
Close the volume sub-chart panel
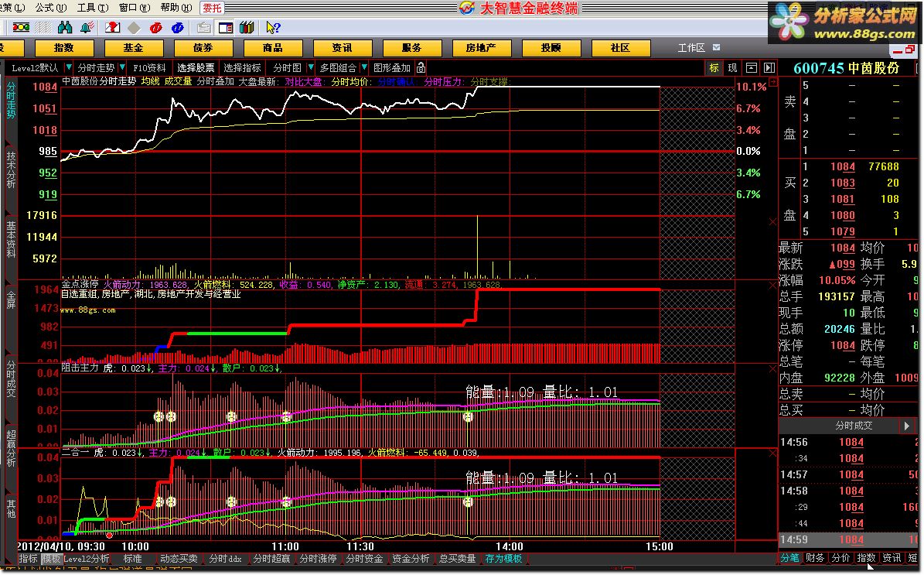coord(772,222)
